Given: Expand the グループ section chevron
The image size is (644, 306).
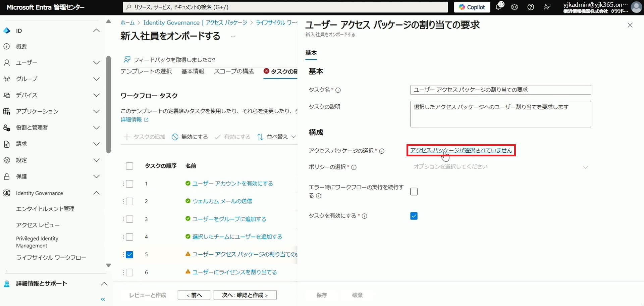Looking at the screenshot, I should pos(96,79).
